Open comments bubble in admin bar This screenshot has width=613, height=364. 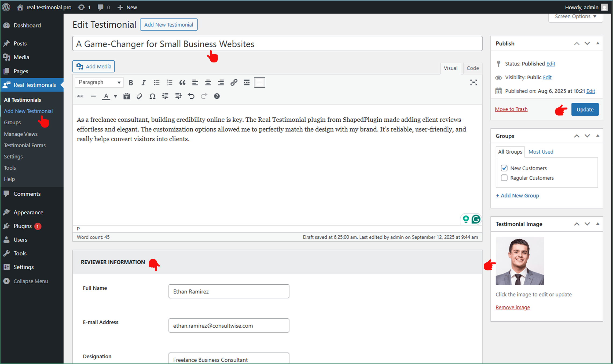point(104,7)
